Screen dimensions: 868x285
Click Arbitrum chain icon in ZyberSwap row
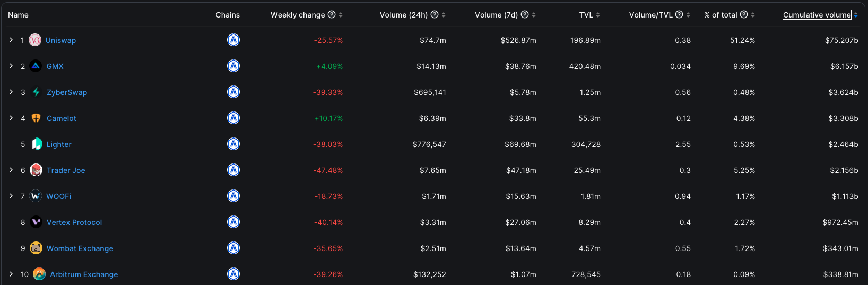[233, 92]
